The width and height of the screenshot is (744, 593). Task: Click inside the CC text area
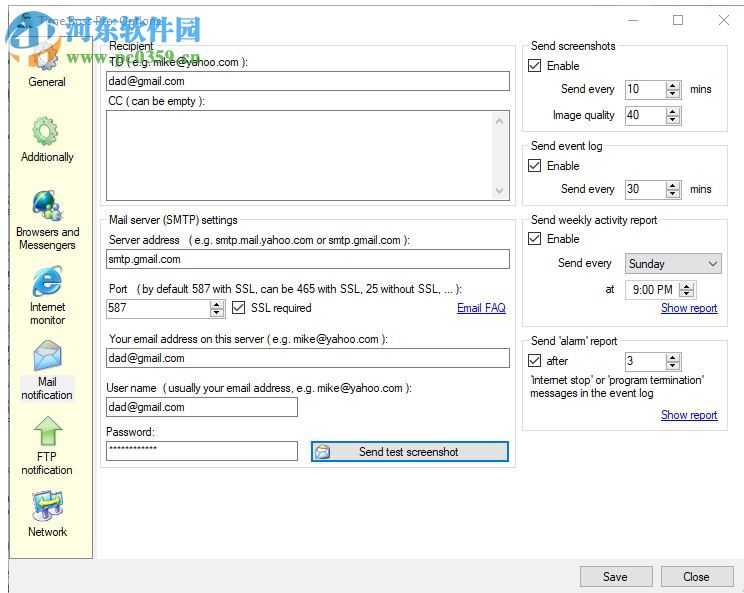point(299,156)
